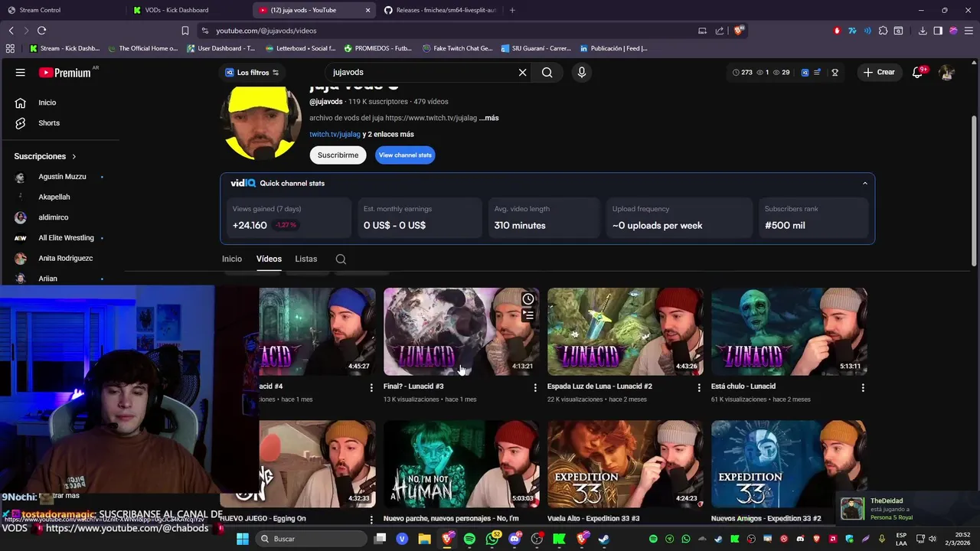The image size is (980, 551).
Task: Share this page from address bar
Action: pos(720,31)
